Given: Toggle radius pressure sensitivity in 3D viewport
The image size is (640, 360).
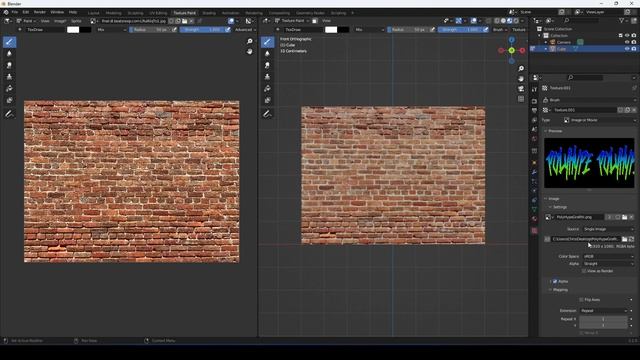Looking at the screenshot, I should [432, 29].
